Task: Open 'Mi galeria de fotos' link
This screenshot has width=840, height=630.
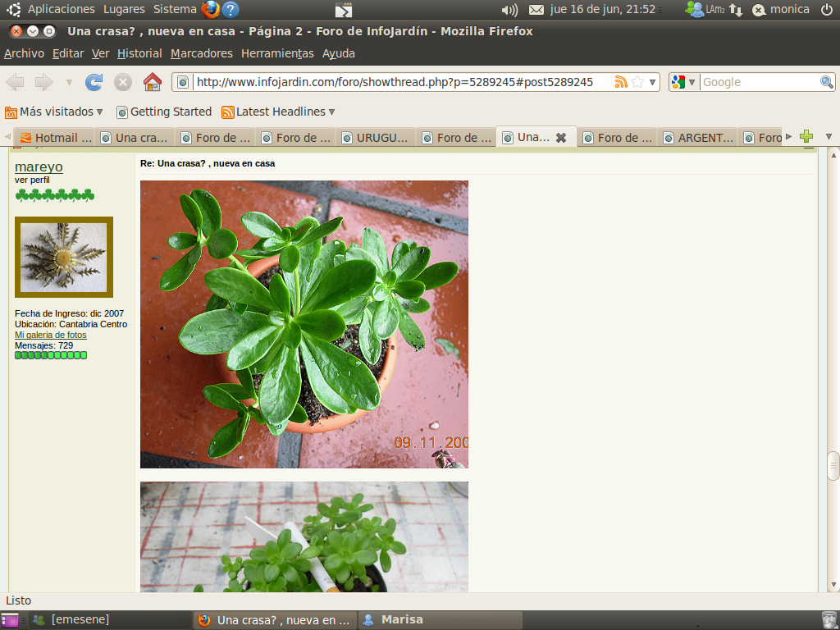Action: [x=50, y=335]
